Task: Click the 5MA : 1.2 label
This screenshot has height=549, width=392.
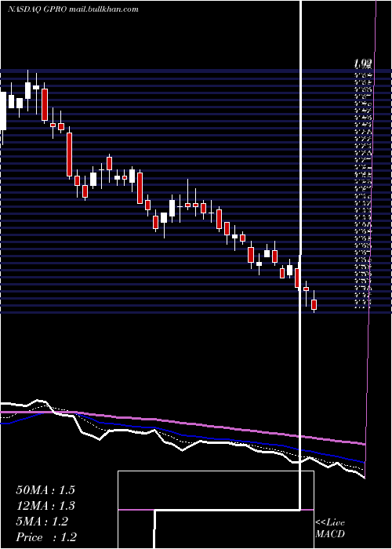Action: [x=42, y=522]
